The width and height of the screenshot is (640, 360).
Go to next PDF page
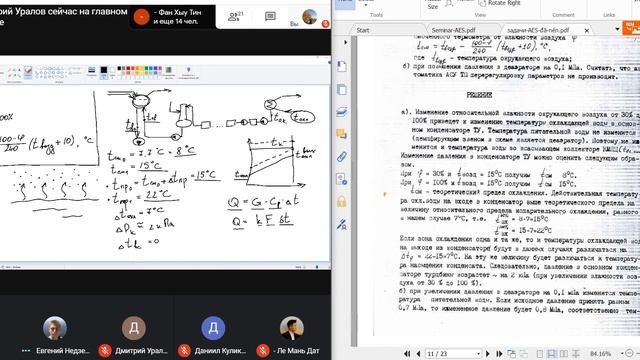coord(487,353)
